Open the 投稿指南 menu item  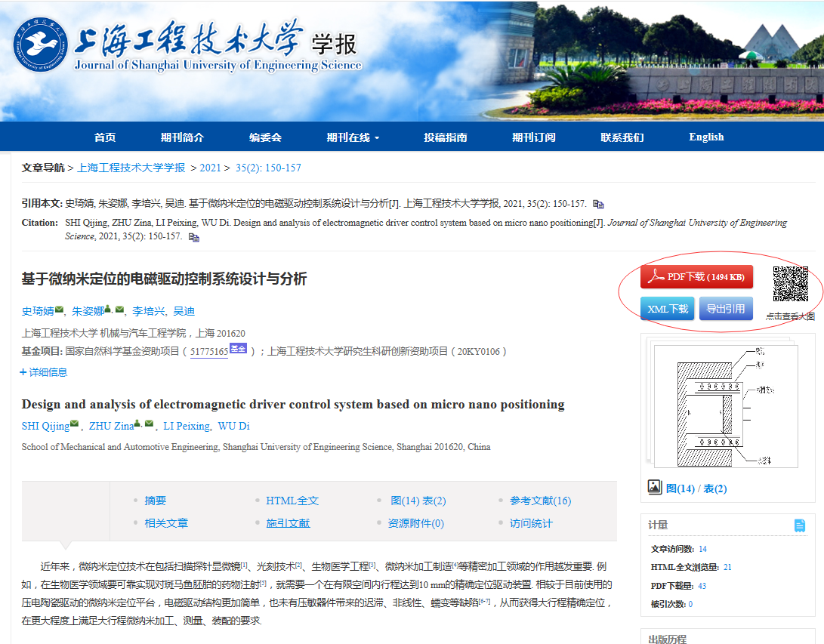pyautogui.click(x=446, y=137)
